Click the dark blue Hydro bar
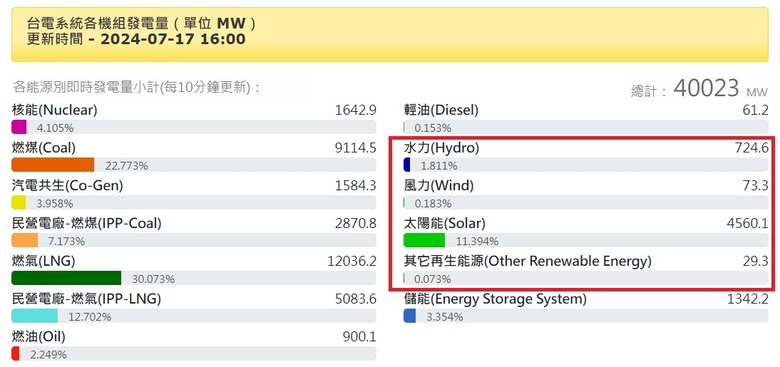Screen dimensions: 780x367 [x=406, y=165]
